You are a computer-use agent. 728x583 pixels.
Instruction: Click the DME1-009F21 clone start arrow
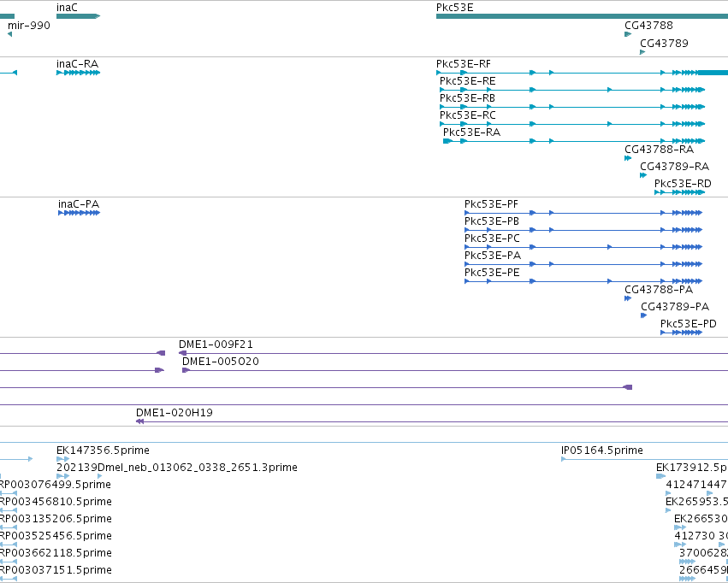click(x=183, y=353)
